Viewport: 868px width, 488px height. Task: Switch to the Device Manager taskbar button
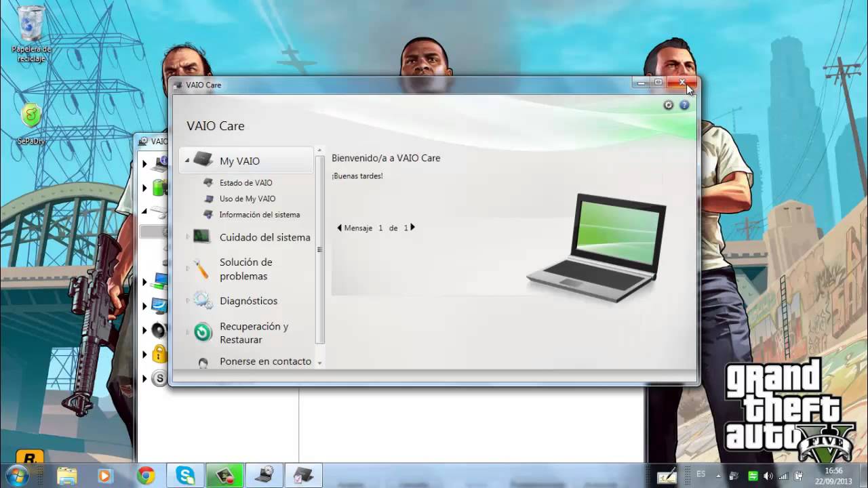[264, 476]
